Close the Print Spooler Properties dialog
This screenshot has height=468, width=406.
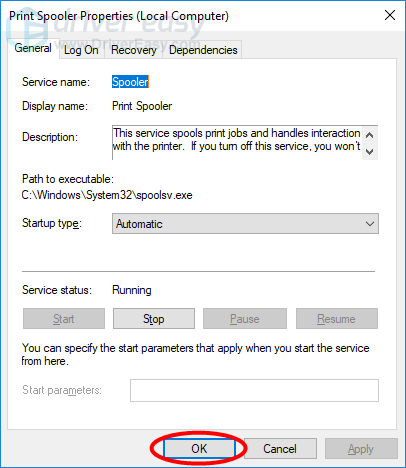click(390, 15)
